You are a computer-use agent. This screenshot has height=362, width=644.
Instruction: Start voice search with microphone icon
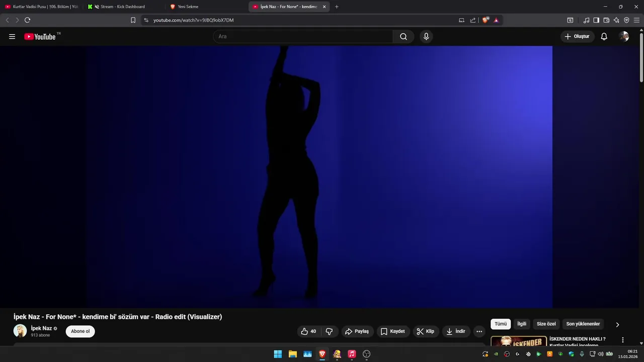426,36
